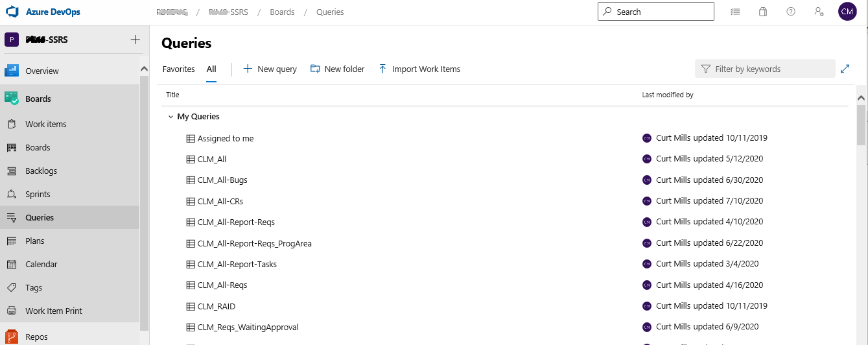
Task: Click the purple P project icon
Action: tap(12, 40)
